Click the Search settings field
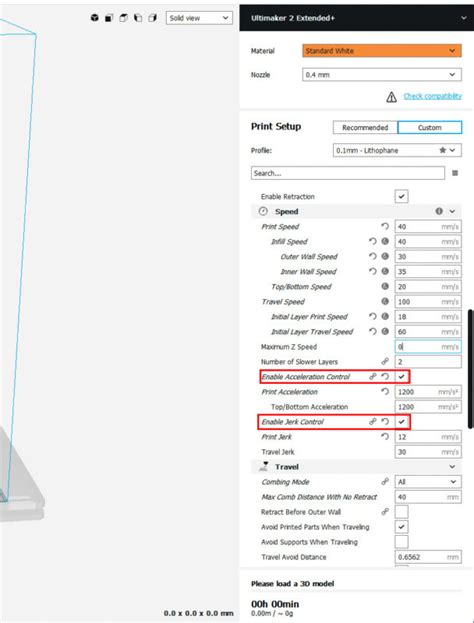Viewport: 474px width, 623px height. point(348,173)
